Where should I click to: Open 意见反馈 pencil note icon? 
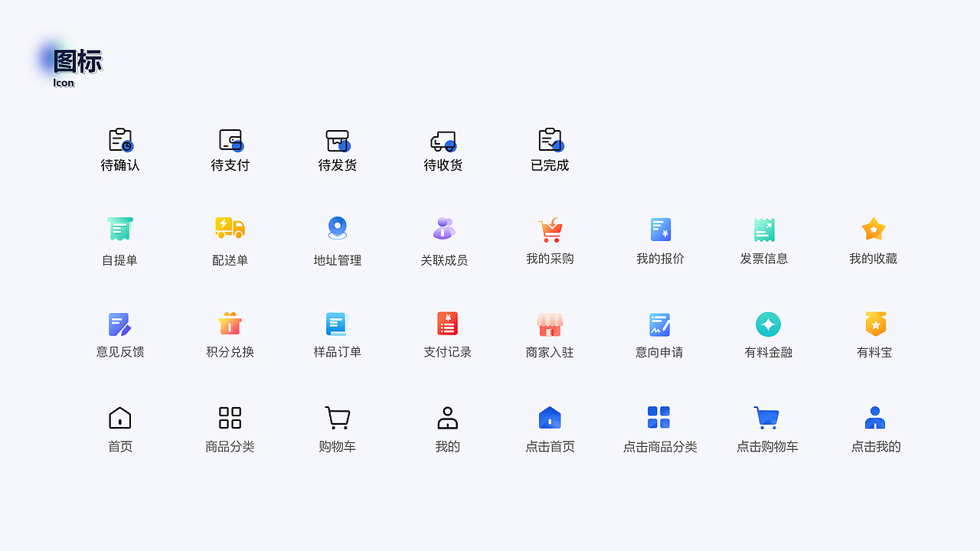(x=120, y=324)
